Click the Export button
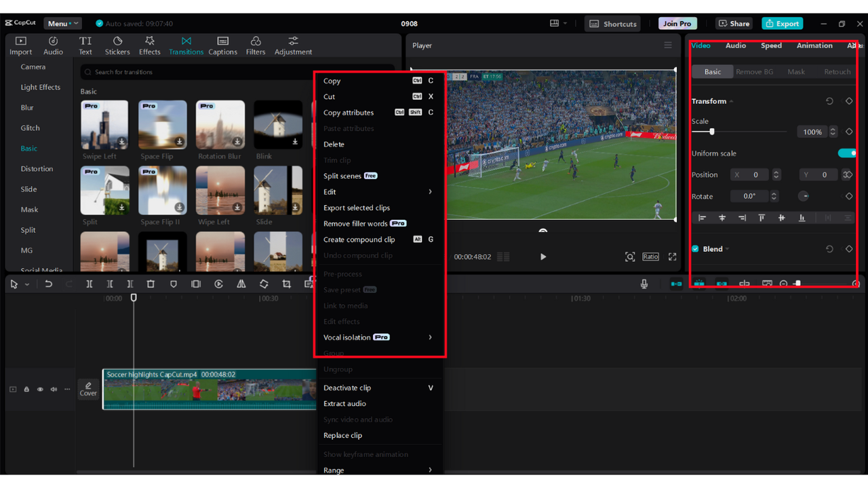 coord(782,23)
